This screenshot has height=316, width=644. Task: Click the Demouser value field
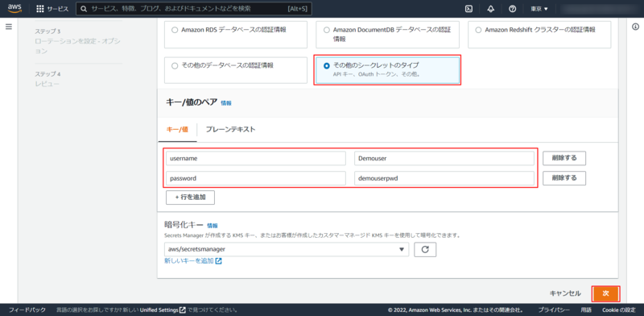pos(444,158)
